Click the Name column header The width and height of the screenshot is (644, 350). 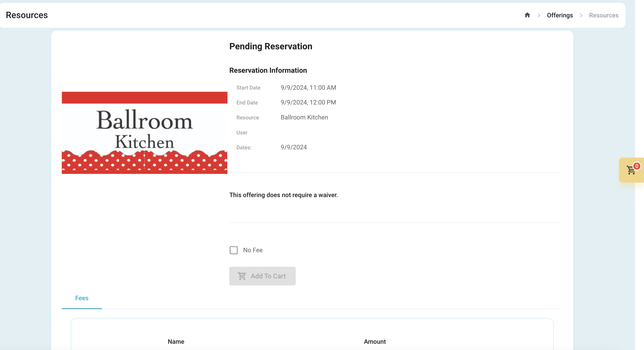[176, 342]
